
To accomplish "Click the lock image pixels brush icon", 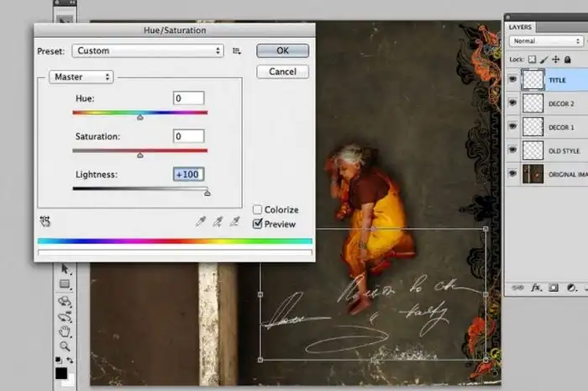I will [543, 60].
